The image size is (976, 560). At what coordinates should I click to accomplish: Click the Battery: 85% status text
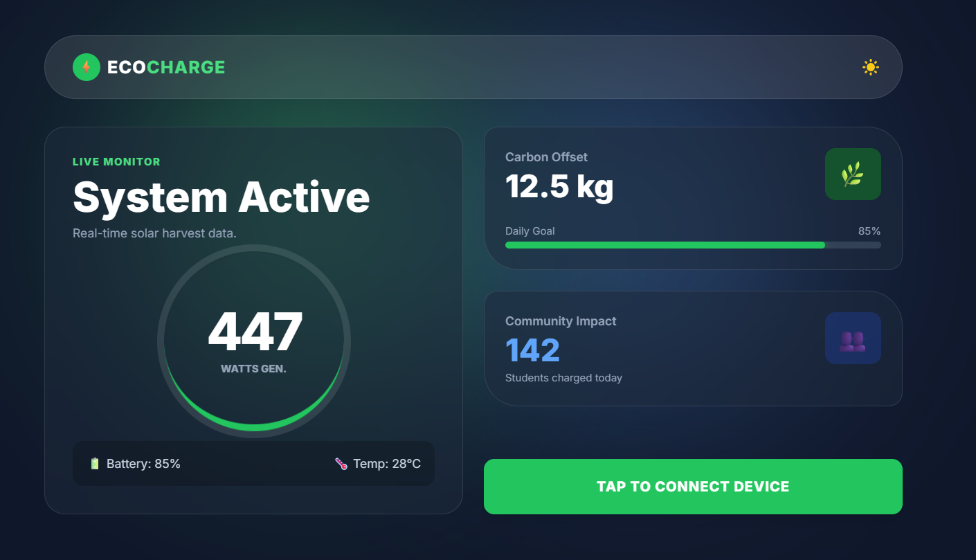[x=143, y=464]
